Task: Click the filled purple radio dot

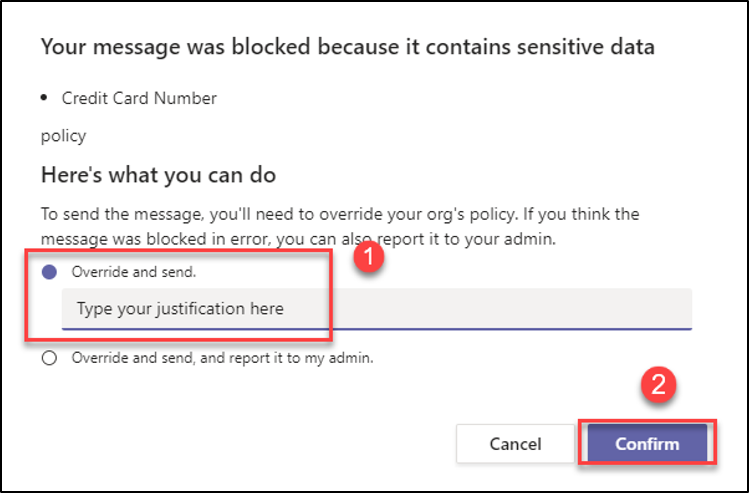Action: [49, 272]
